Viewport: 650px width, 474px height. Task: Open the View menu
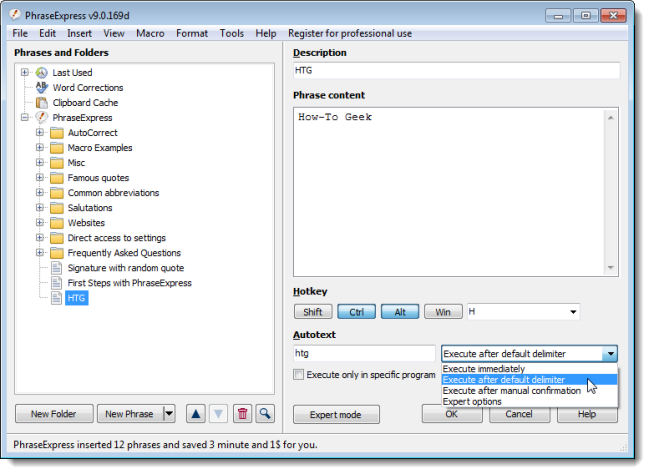tap(114, 34)
